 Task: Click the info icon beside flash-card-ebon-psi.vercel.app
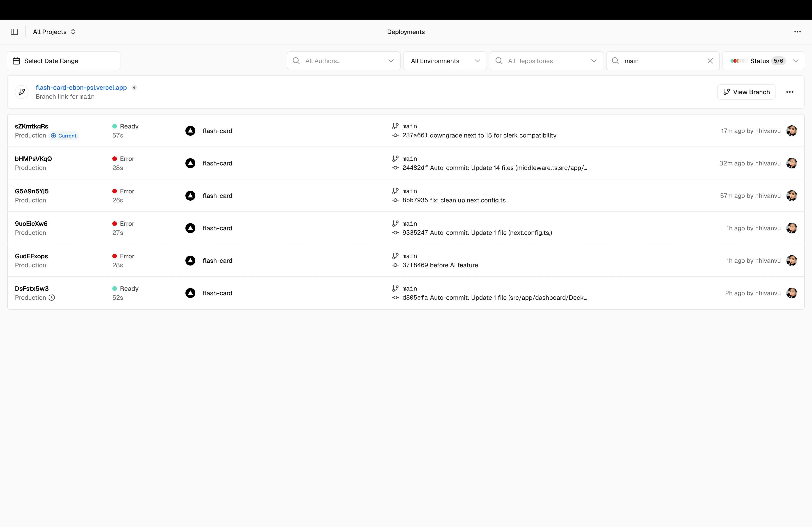(x=134, y=87)
